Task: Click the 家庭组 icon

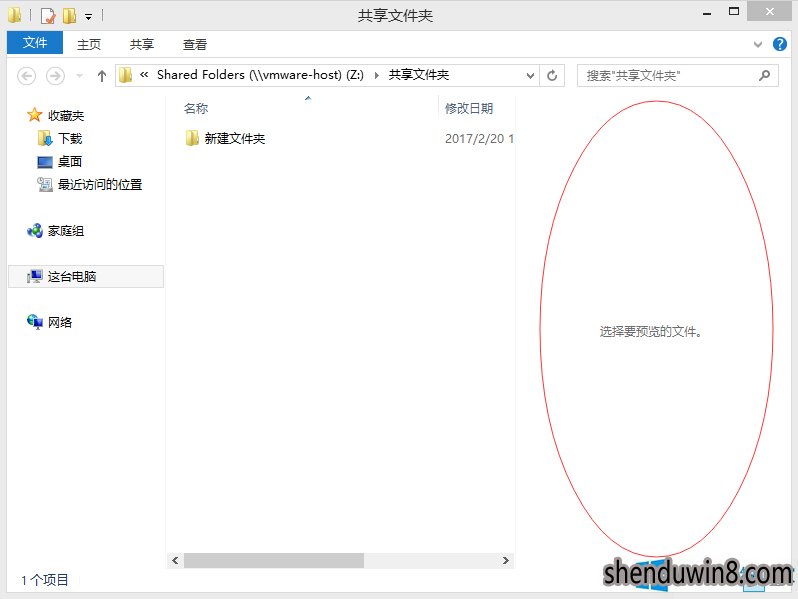Action: pos(34,231)
